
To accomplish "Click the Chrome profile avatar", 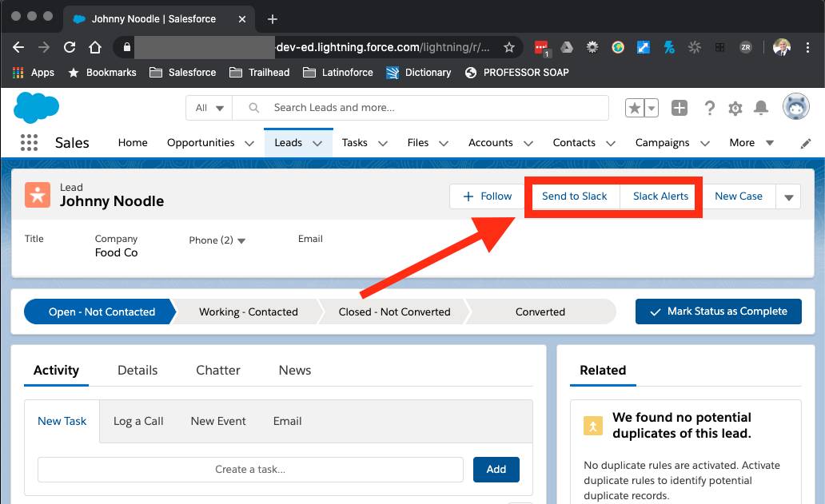I will 781,47.
